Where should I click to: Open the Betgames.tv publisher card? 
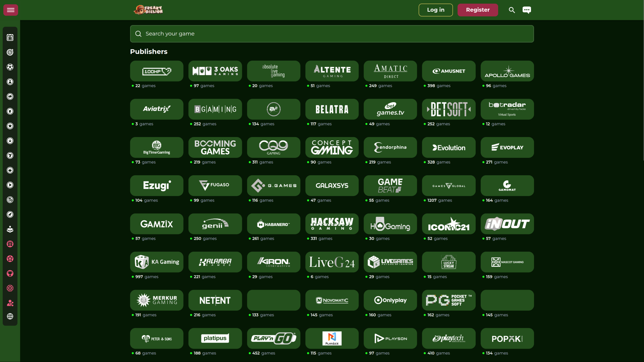coord(390,109)
